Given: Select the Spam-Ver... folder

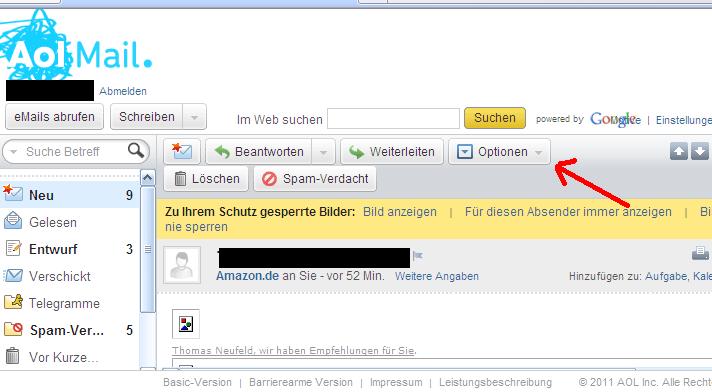Looking at the screenshot, I should 69,330.
